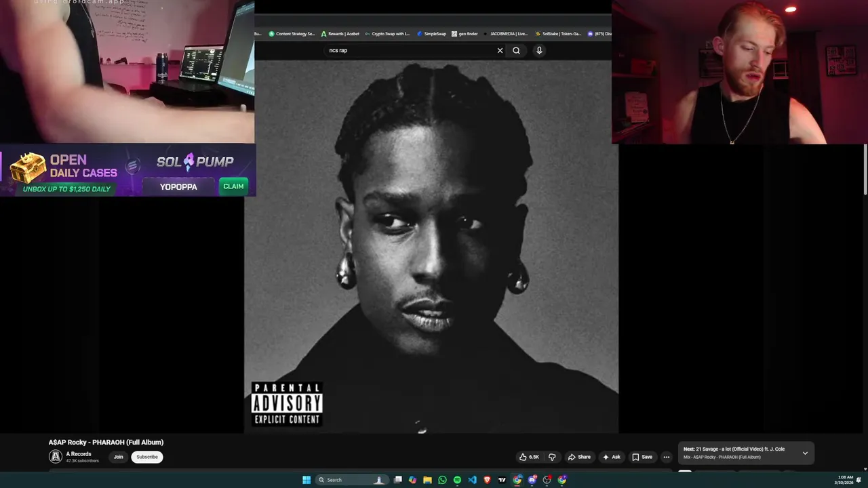
Task: Open Visual Studio Code from taskbar
Action: coord(472,480)
